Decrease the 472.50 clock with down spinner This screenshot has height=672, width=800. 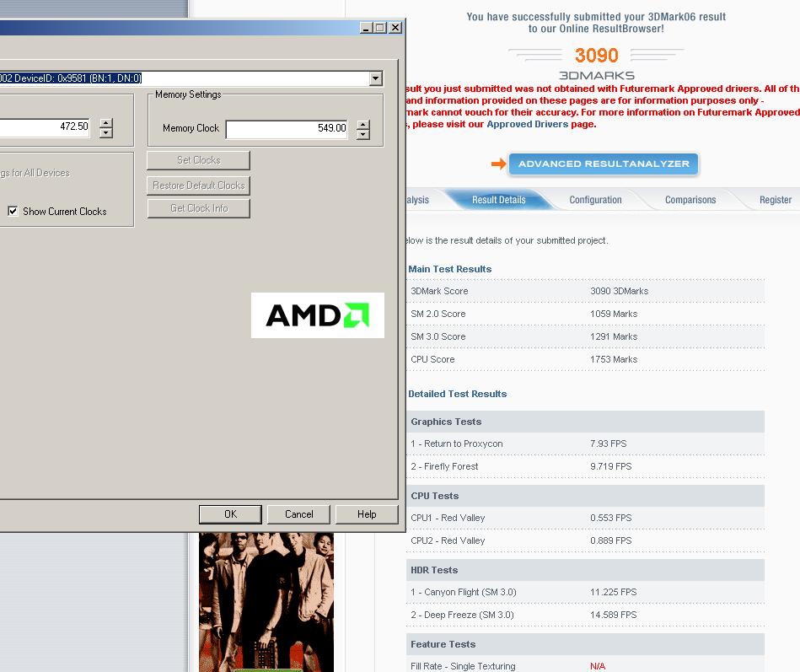coord(106,133)
